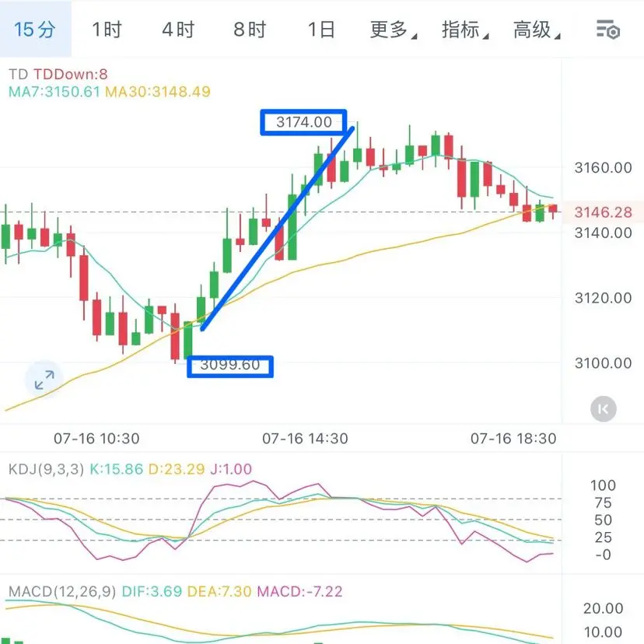
Task: Tap the fullscreen expand chart icon
Action: coord(44,380)
